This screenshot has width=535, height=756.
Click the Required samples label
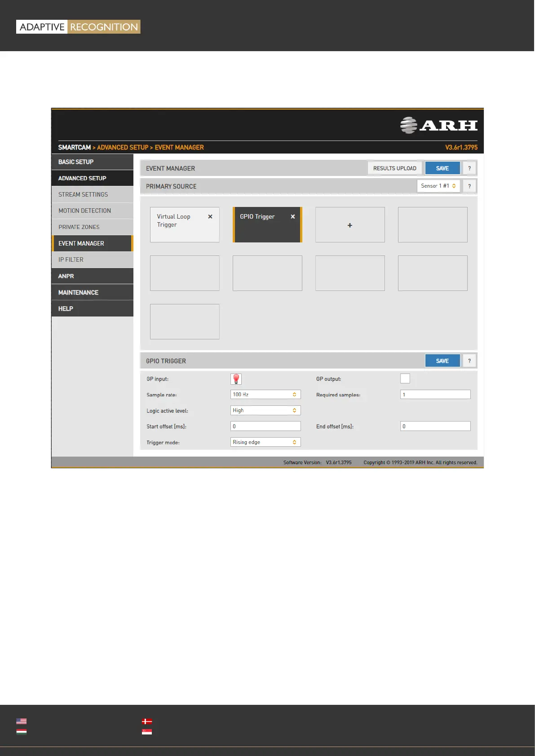[x=338, y=395]
